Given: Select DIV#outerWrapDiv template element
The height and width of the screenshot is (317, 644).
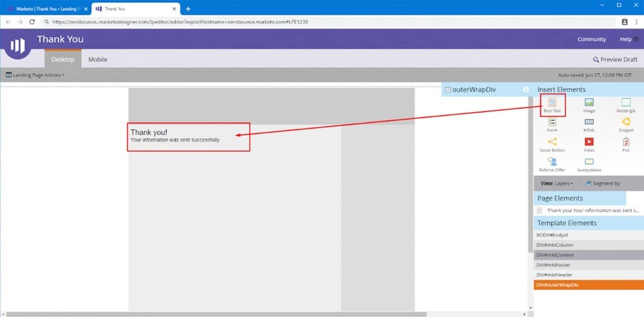Looking at the screenshot, I should click(589, 284).
